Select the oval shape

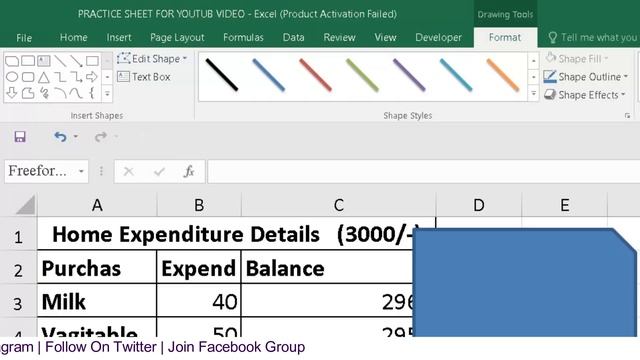[x=12, y=77]
